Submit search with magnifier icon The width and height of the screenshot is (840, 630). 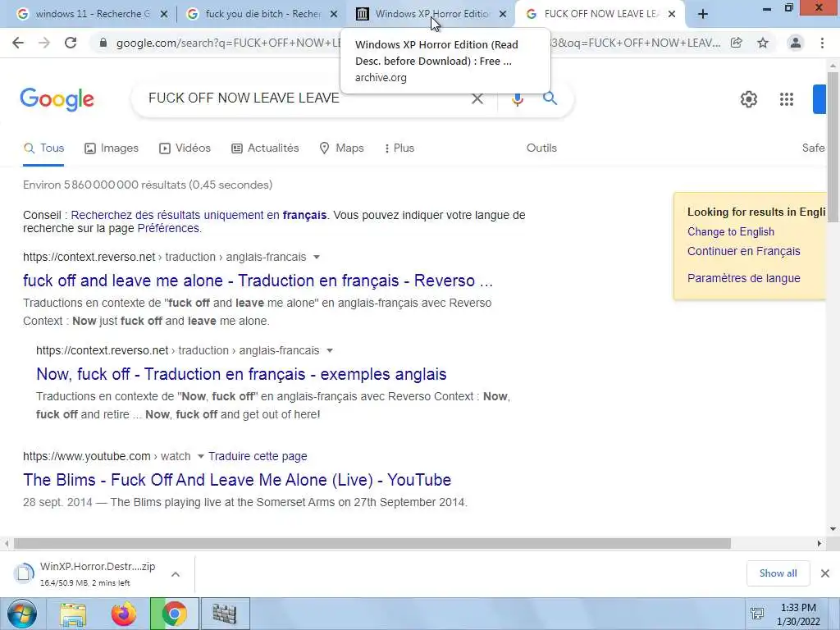click(x=550, y=98)
